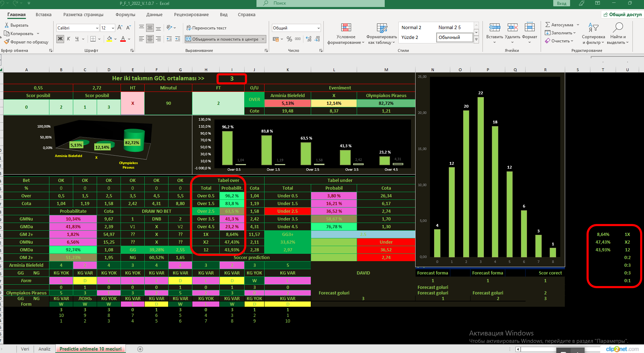Open the Вид ribbon tab
644x353 pixels.
pos(224,15)
